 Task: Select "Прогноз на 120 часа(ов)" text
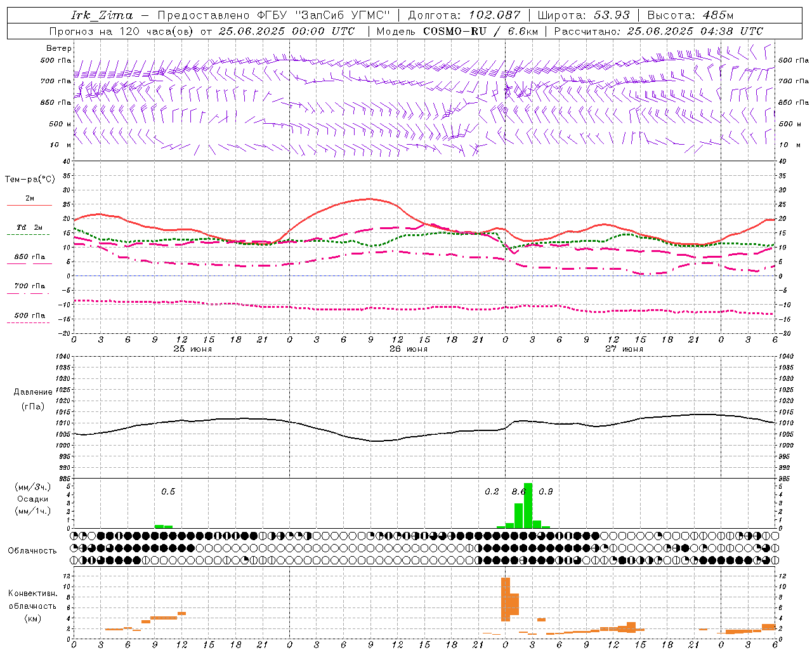coord(122,31)
